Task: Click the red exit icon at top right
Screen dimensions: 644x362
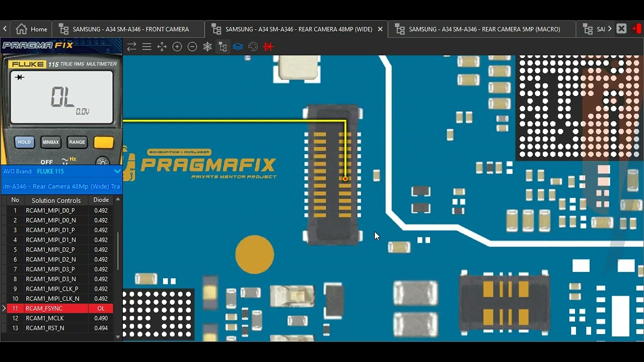Action: point(636,29)
